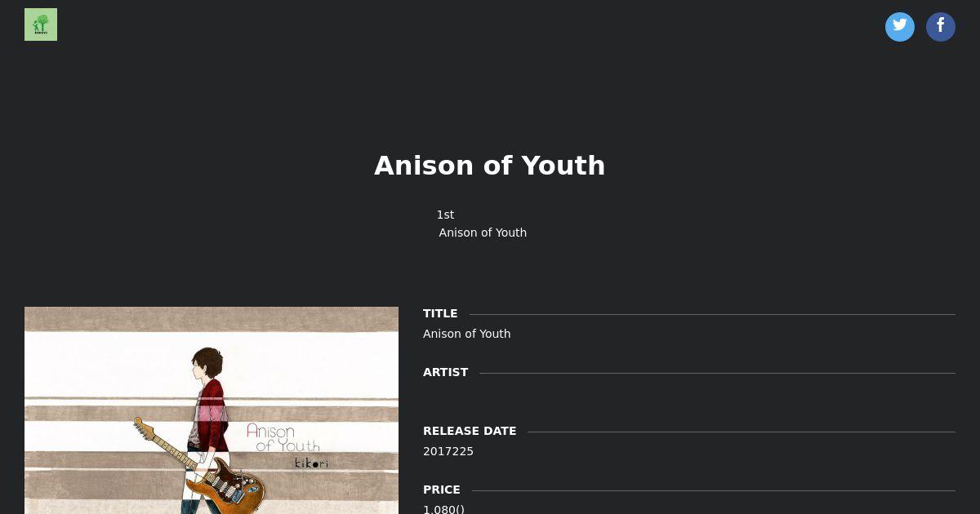Open the Twitter share icon

[900, 27]
